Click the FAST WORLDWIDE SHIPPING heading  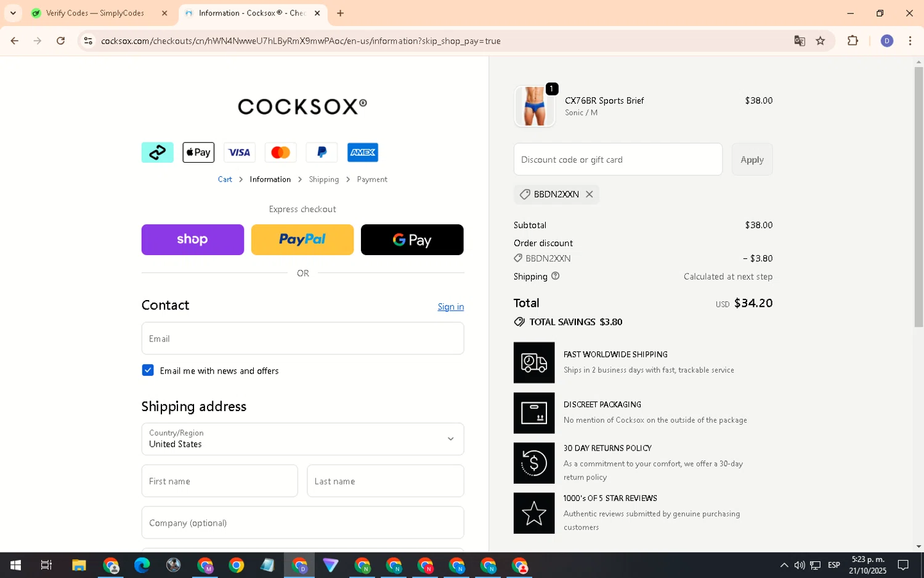[x=615, y=354]
